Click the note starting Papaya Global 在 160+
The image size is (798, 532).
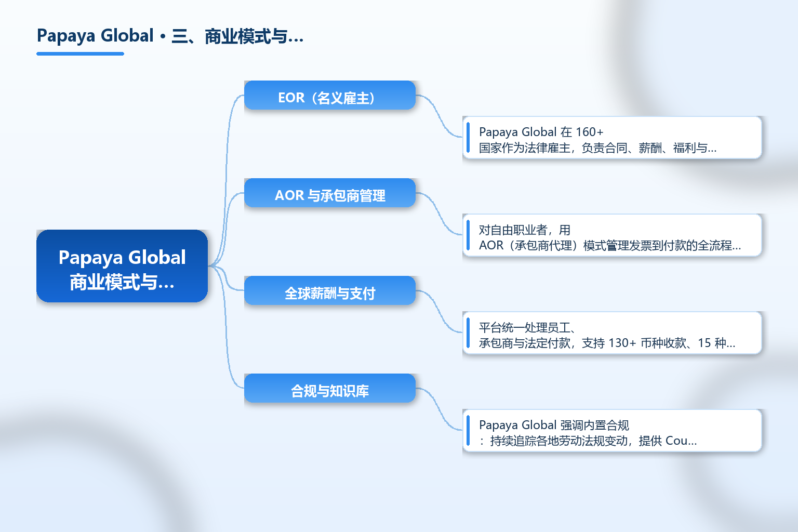click(612, 138)
